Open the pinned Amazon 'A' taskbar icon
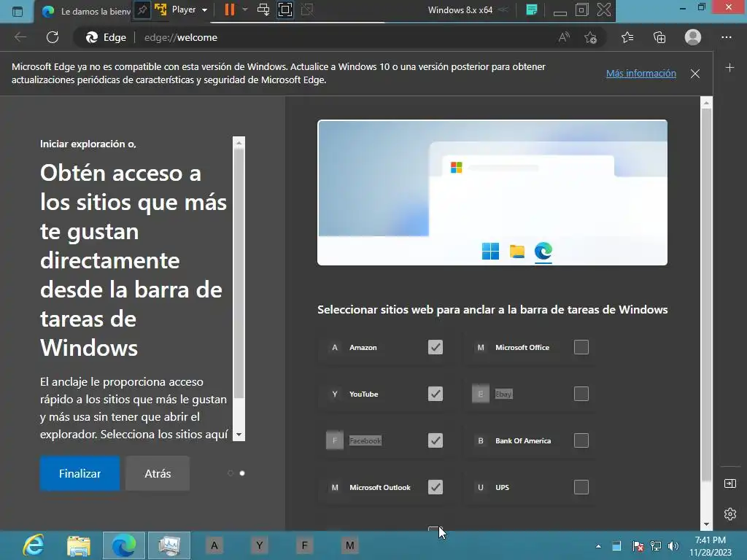This screenshot has width=747, height=560. (x=214, y=545)
